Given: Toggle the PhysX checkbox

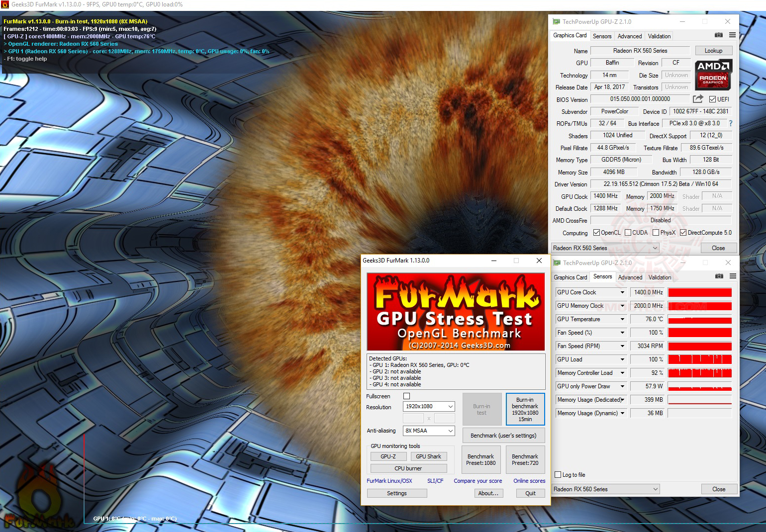Looking at the screenshot, I should coord(656,233).
